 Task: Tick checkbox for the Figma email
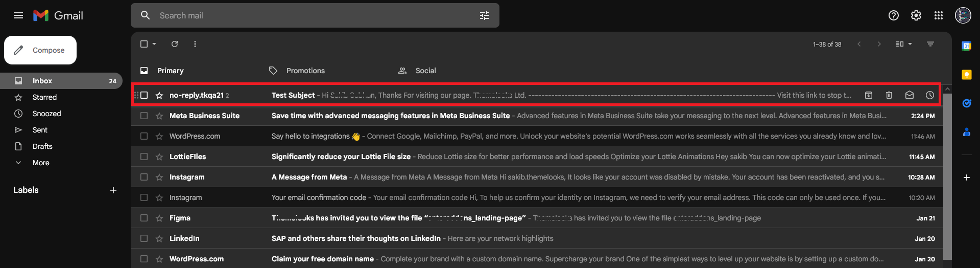tap(144, 218)
